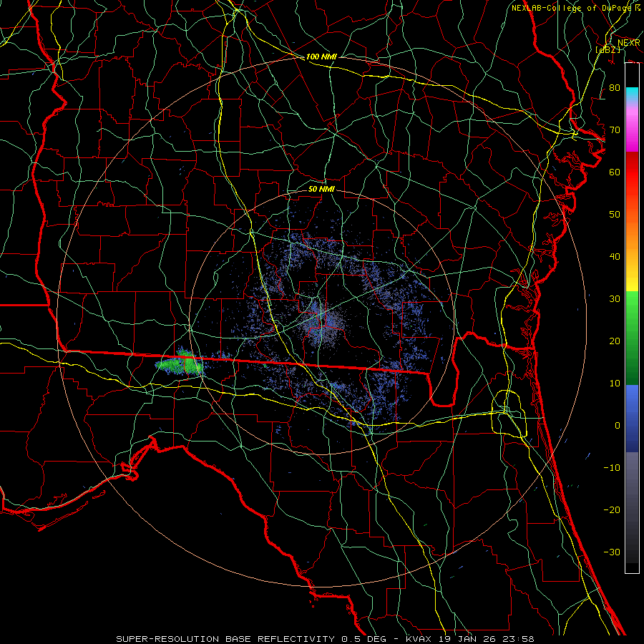This screenshot has height=644, width=644.
Task: Click the -20 dBZ scale label
Action: (x=612, y=509)
